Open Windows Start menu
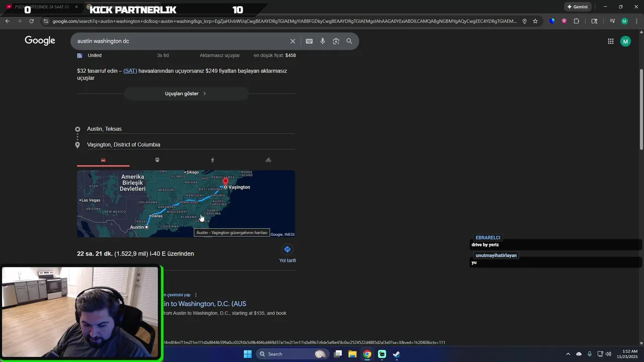The image size is (644, 362). click(248, 354)
